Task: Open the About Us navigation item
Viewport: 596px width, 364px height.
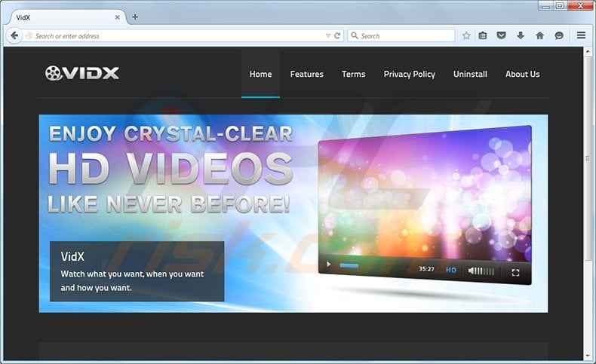Action: 522,74
